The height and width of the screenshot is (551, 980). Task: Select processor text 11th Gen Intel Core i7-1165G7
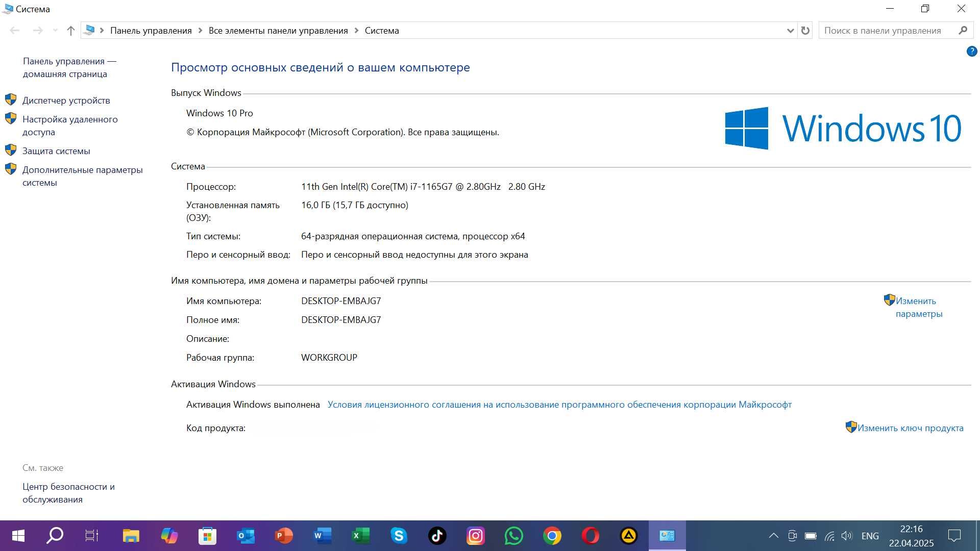click(423, 187)
